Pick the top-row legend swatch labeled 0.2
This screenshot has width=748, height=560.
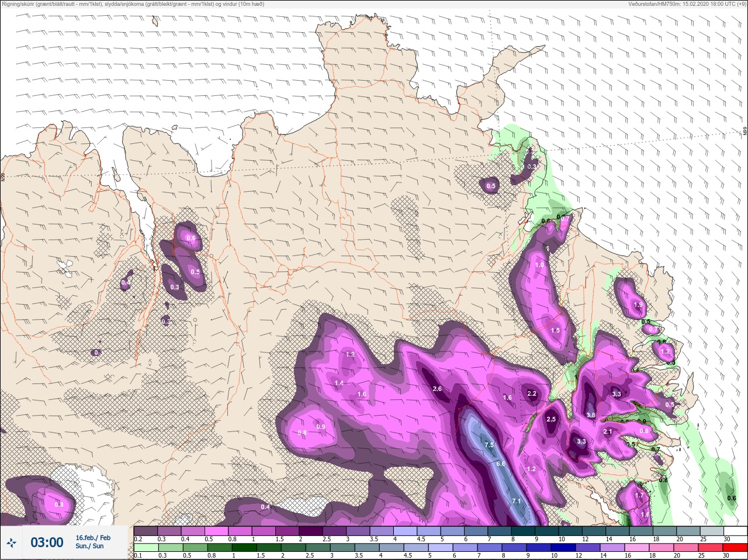(x=146, y=531)
